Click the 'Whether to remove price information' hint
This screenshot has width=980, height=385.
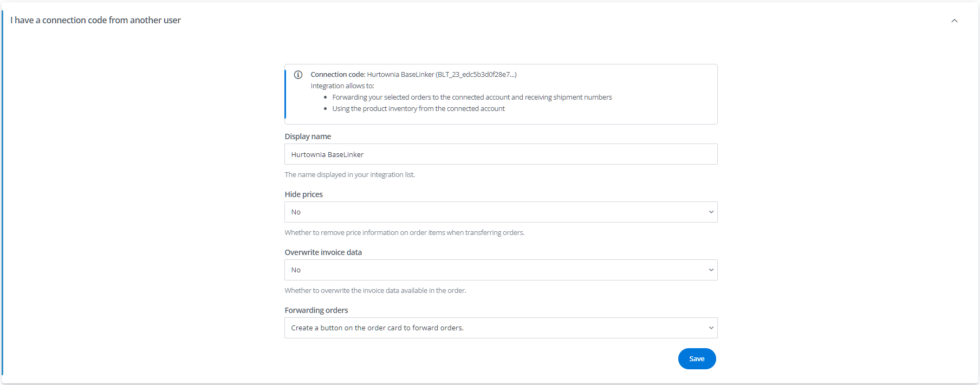coord(405,233)
